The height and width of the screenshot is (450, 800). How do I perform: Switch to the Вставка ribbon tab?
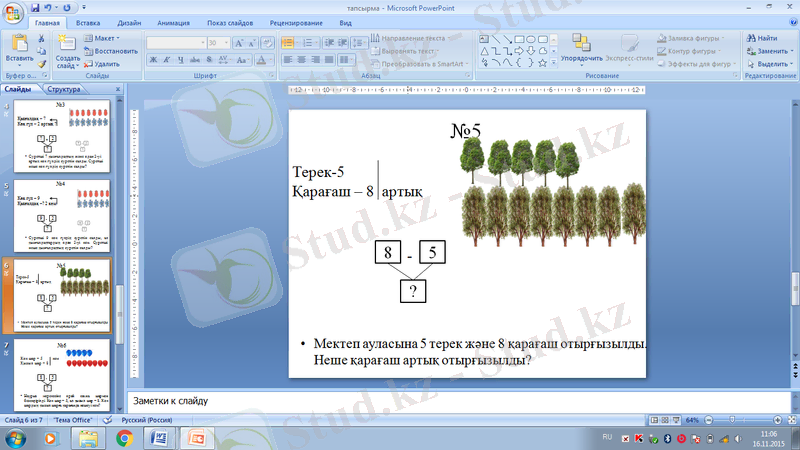88,22
